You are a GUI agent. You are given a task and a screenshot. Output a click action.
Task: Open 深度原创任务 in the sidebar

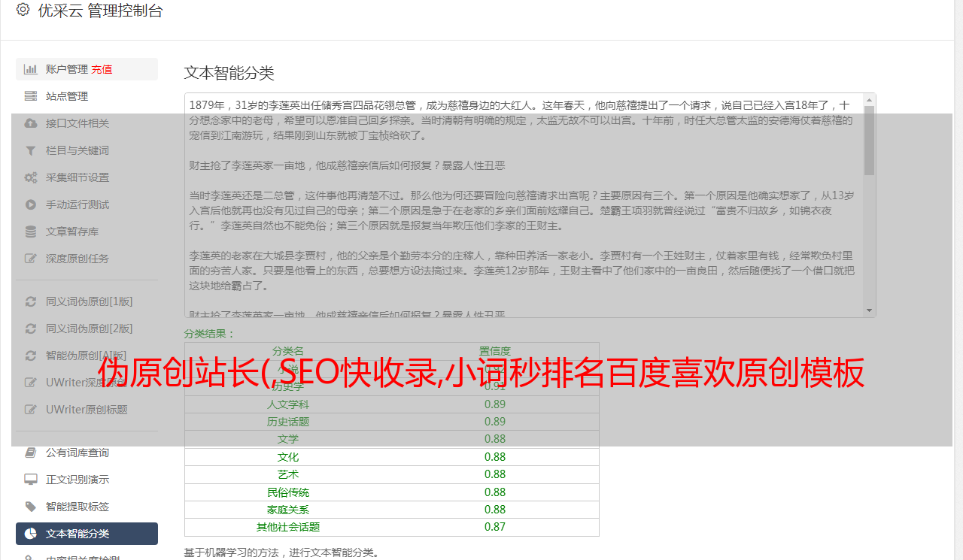coord(77,259)
